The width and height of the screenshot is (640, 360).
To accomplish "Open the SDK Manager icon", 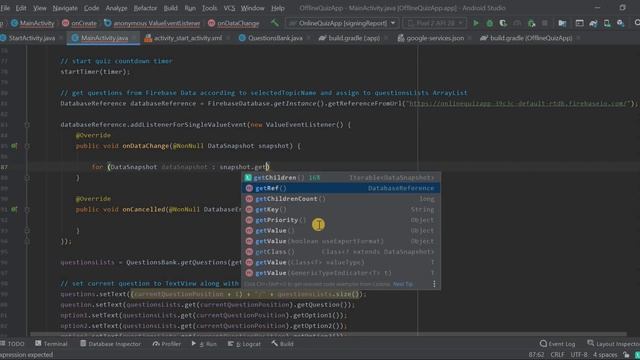I will pos(620,23).
